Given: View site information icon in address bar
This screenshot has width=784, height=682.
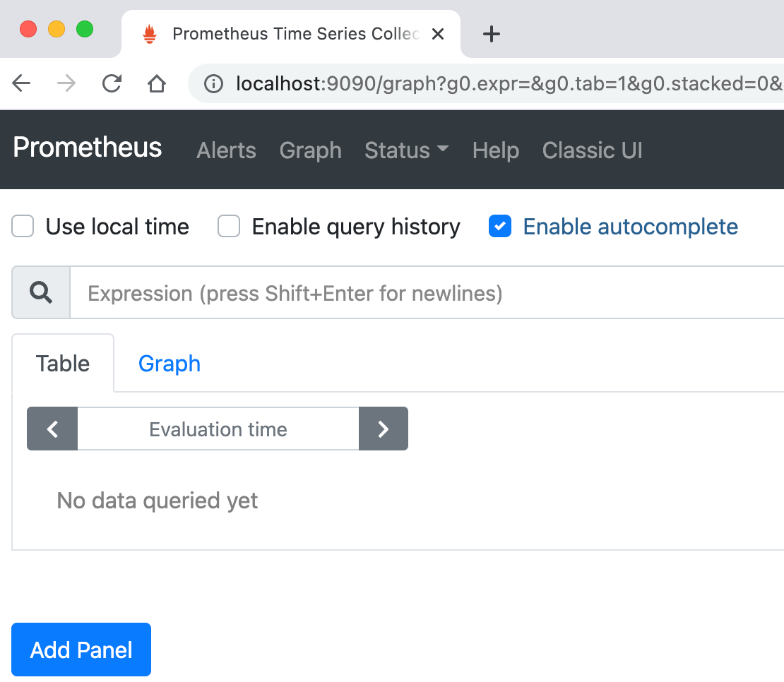Looking at the screenshot, I should click(213, 83).
